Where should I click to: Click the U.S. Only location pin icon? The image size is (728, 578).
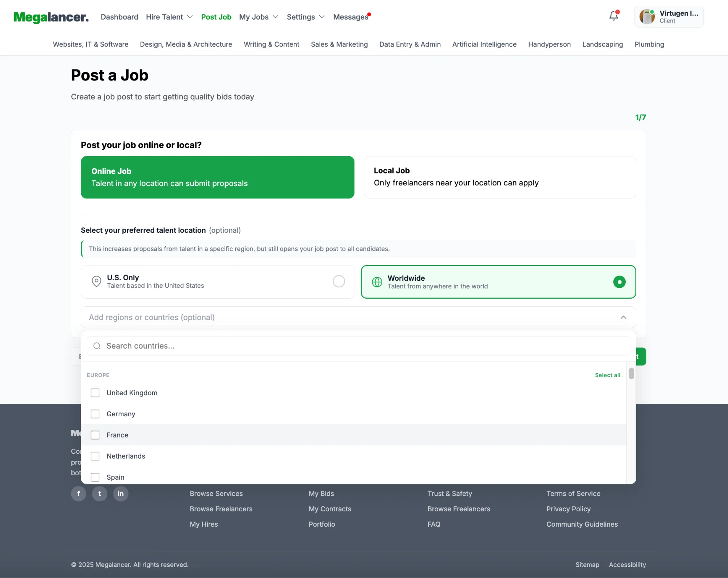pos(96,281)
